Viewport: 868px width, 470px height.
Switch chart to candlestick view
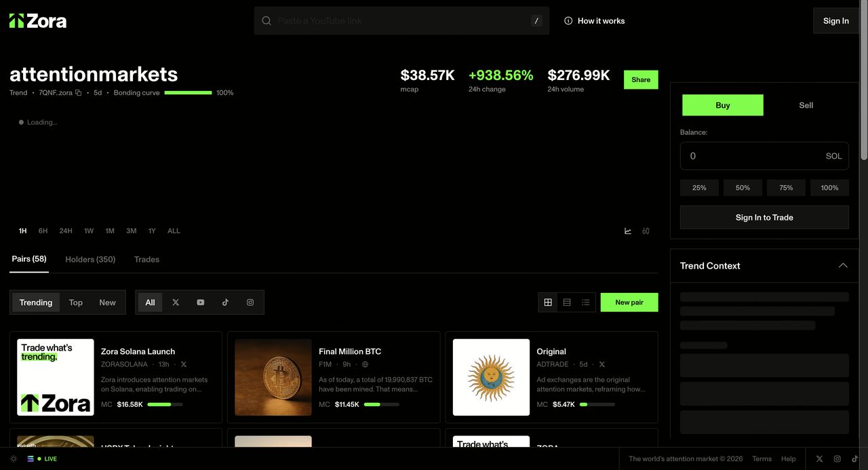pos(646,231)
